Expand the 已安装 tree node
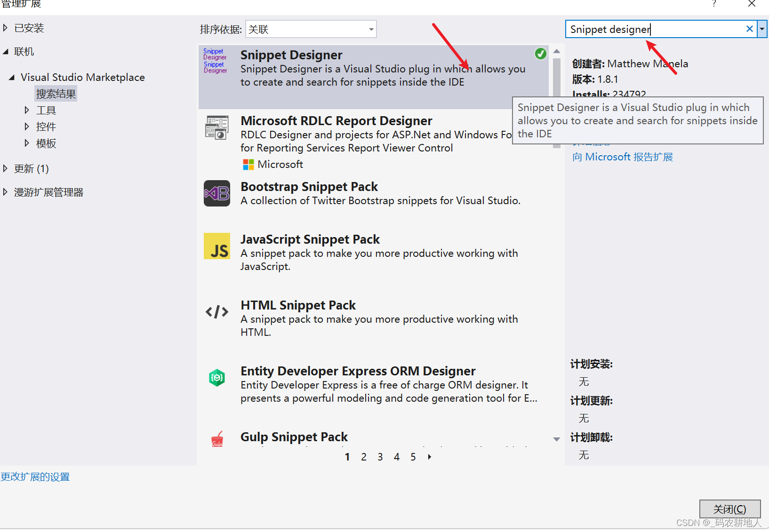Viewport: 769px width, 532px height. tap(5, 28)
